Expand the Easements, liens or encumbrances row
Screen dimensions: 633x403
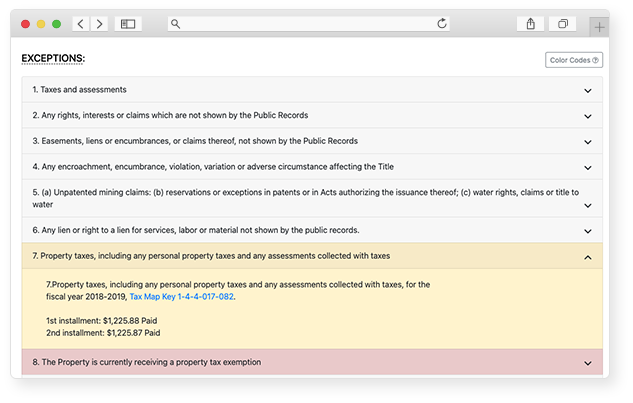(x=588, y=142)
